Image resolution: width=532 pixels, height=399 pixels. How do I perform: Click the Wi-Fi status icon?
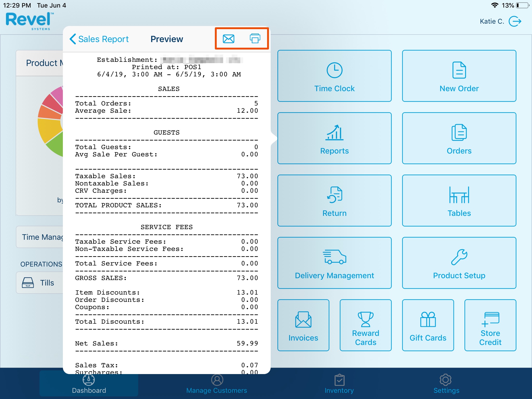pos(495,5)
